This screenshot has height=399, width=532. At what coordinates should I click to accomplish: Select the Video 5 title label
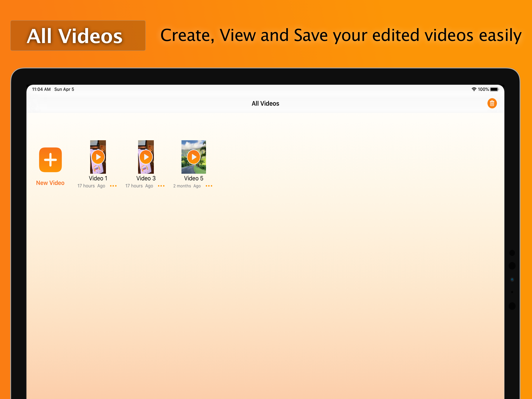(194, 178)
